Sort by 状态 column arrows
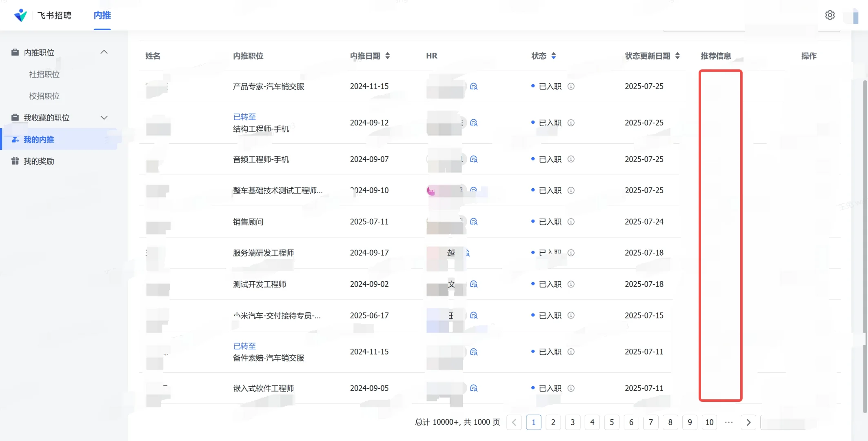The width and height of the screenshot is (868, 441). 553,56
